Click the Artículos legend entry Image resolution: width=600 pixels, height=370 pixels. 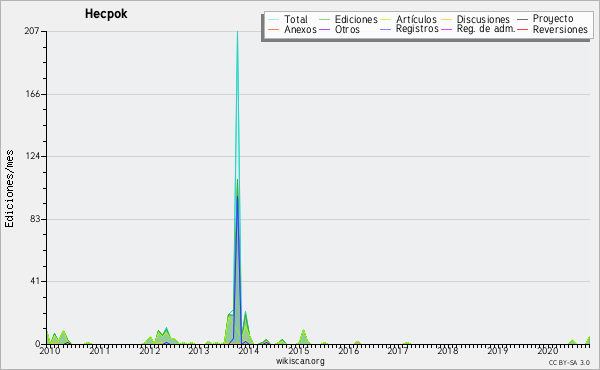click(408, 19)
